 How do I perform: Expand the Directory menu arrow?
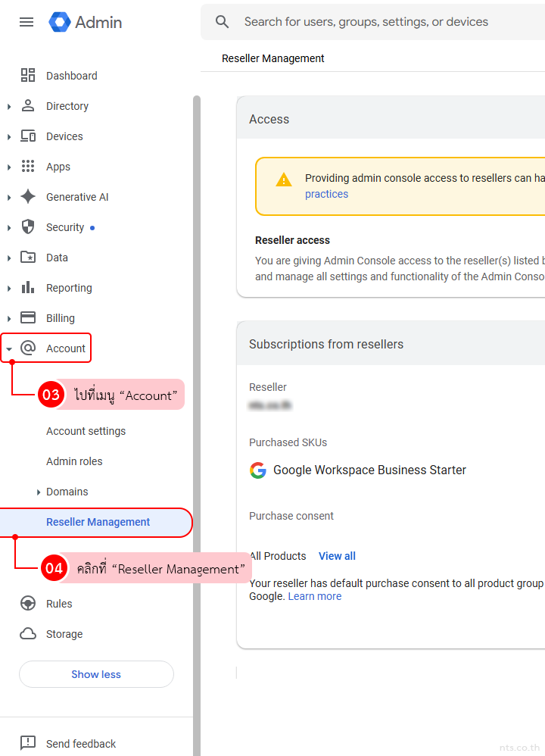pyautogui.click(x=9, y=107)
